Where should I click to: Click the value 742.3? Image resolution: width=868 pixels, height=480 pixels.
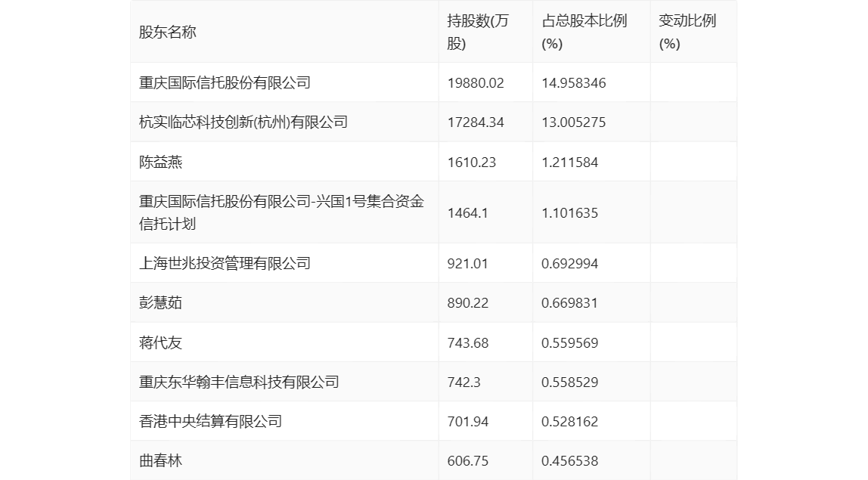[x=464, y=382]
